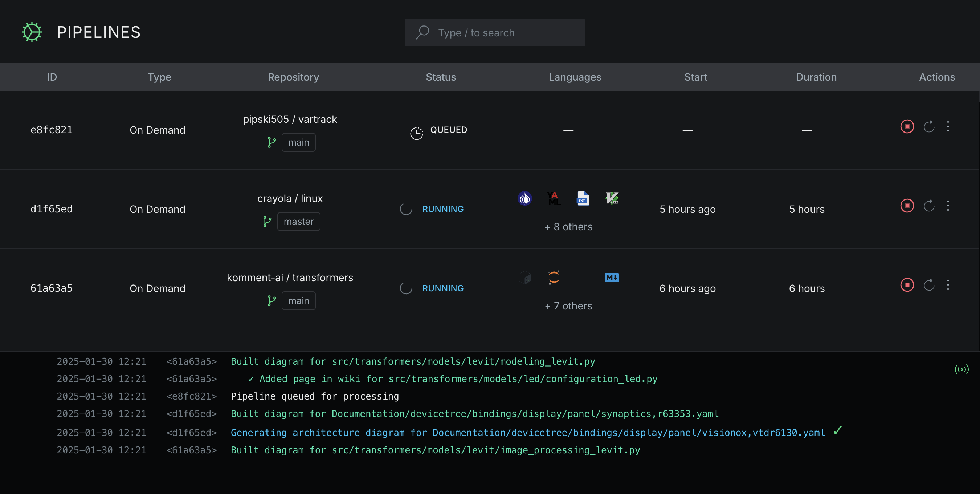Screen dimensions: 980x494
Task: Click the Jupyter language icon
Action: point(554,278)
